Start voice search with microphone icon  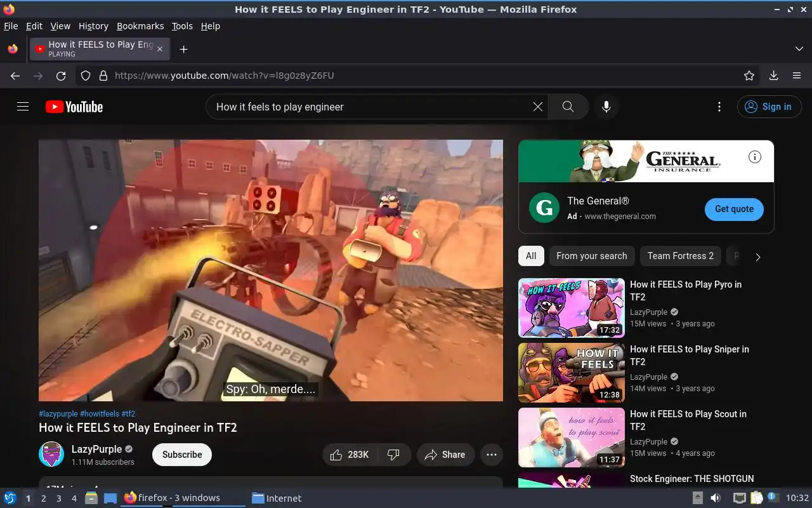pyautogui.click(x=606, y=107)
